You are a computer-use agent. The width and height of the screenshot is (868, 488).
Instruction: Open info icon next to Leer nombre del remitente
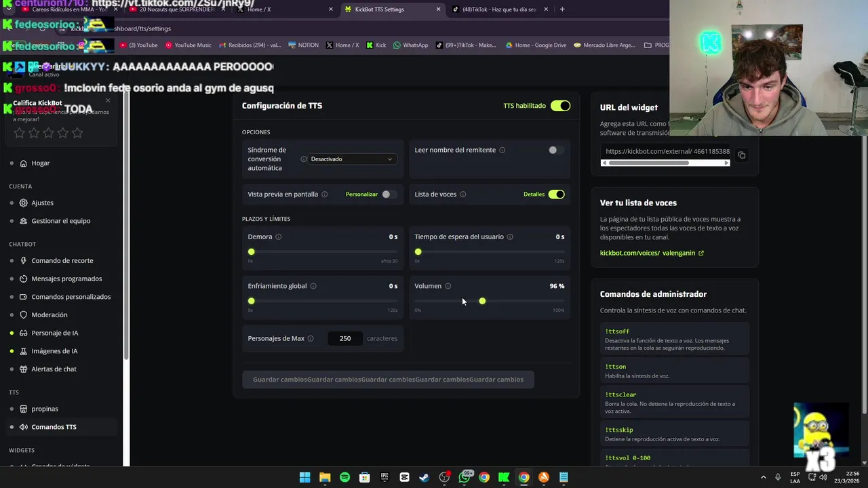coord(502,150)
